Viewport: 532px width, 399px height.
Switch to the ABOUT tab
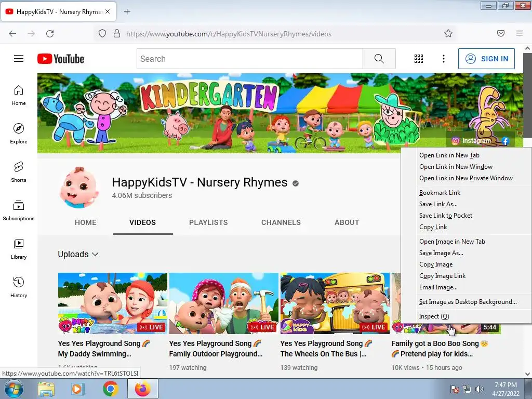point(347,222)
